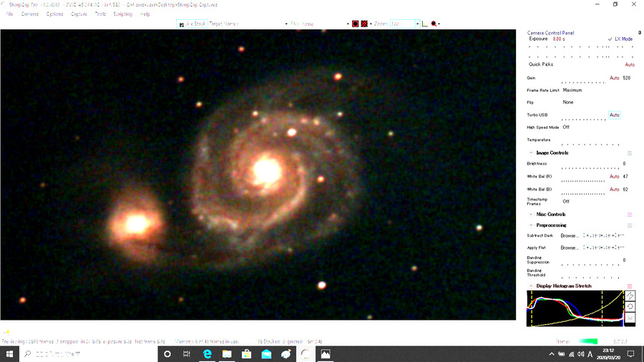Show hidden system tray icons
The width and height of the screenshot is (644, 362).
[552, 354]
